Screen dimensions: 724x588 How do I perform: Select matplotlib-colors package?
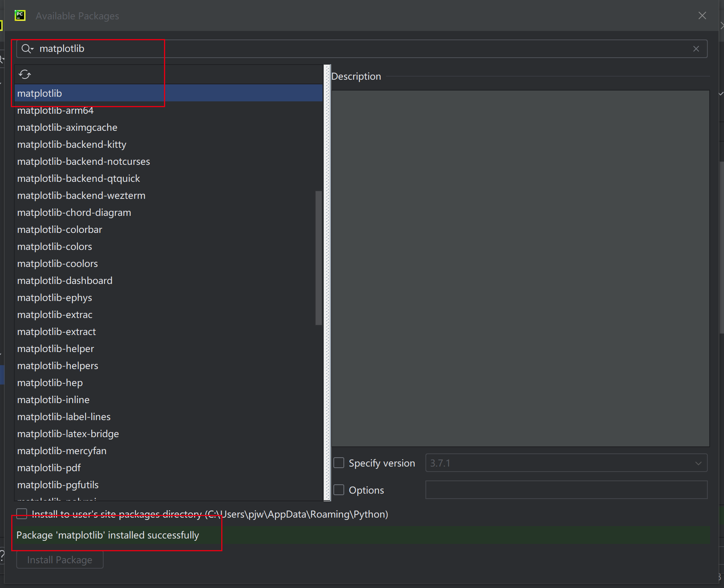(x=169, y=246)
